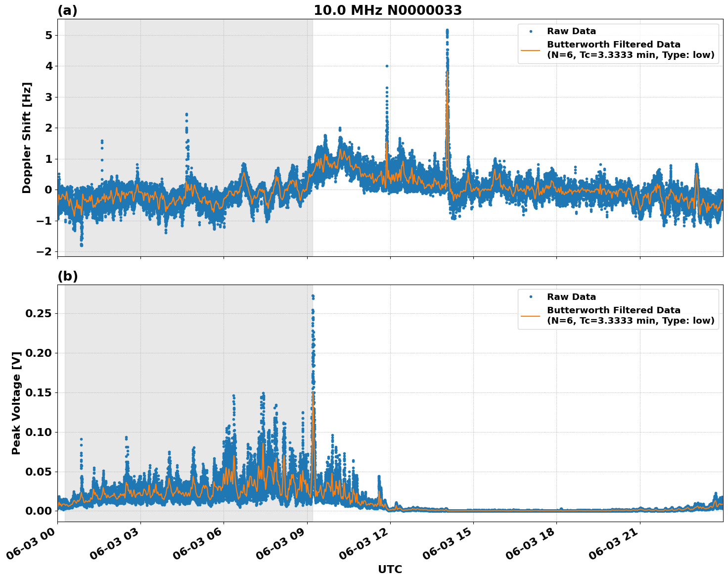The image size is (728, 580).
Task: Select the panel label "(a)"
Action: 68,9
